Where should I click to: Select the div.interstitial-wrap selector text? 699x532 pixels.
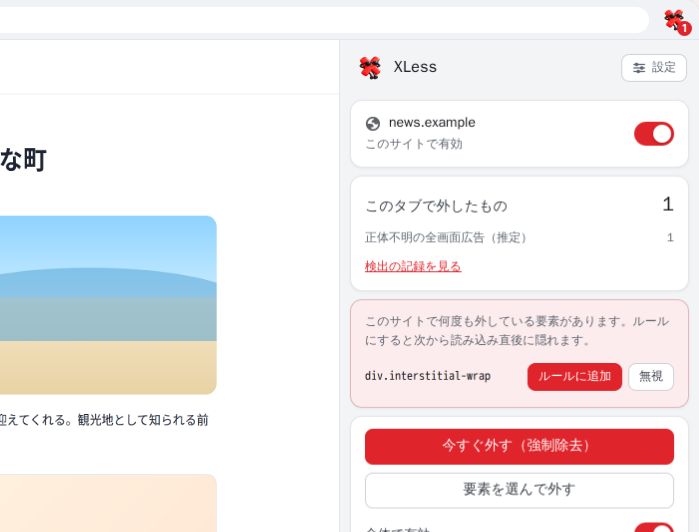click(428, 376)
